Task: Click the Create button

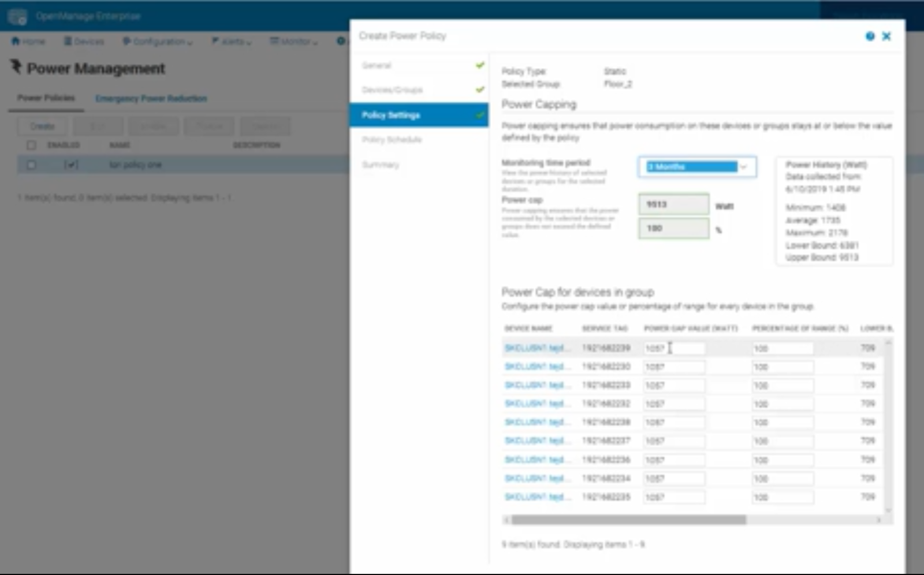Action: point(41,126)
